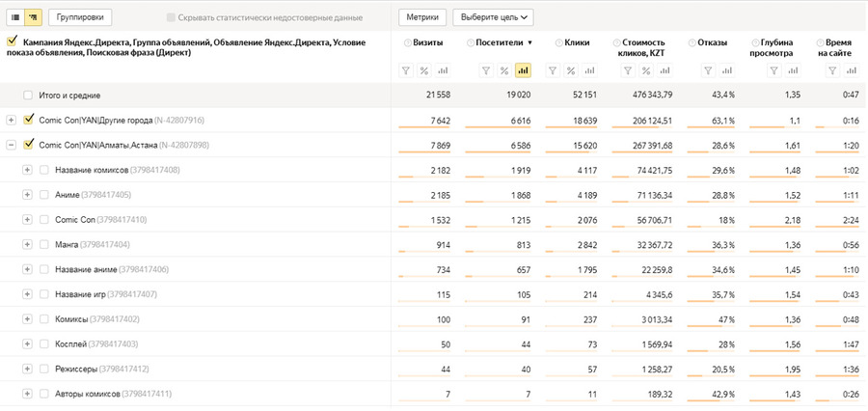The height and width of the screenshot is (411, 868).
Task: Show bar chart for Клики column
Action: (589, 70)
